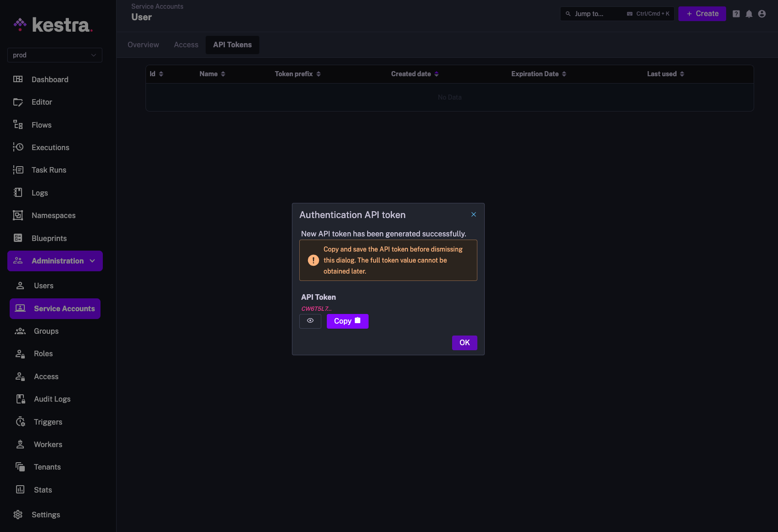Open Audit Logs from Administration
778x532 pixels.
(52, 398)
